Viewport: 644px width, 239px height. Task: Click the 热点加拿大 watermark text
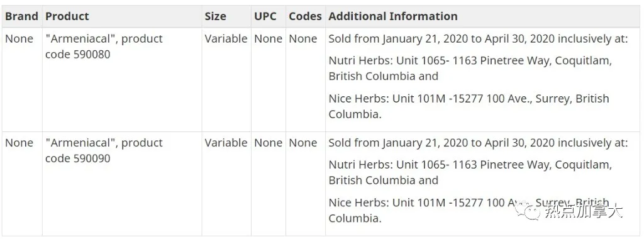click(x=584, y=211)
